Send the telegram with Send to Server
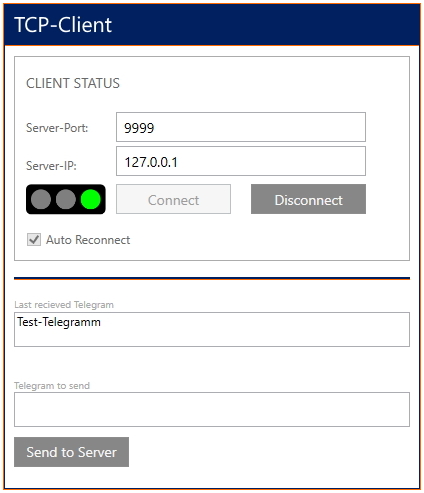This screenshot has height=493, width=424. (x=71, y=452)
